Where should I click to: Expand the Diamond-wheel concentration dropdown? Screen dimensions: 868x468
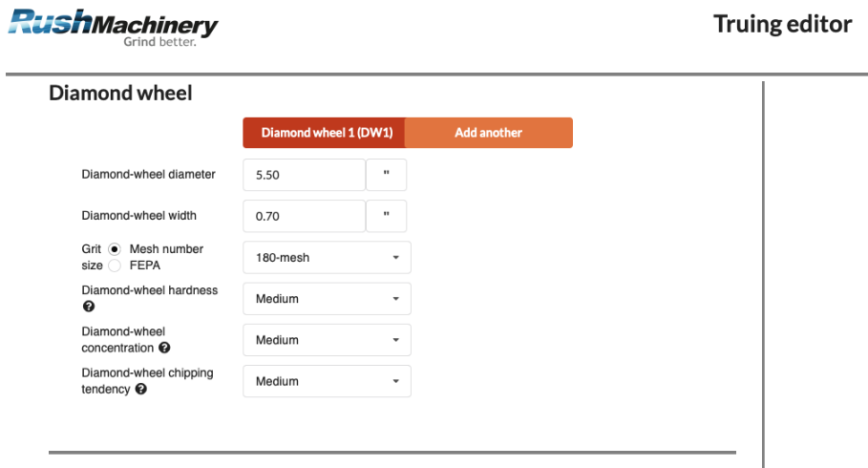point(327,340)
